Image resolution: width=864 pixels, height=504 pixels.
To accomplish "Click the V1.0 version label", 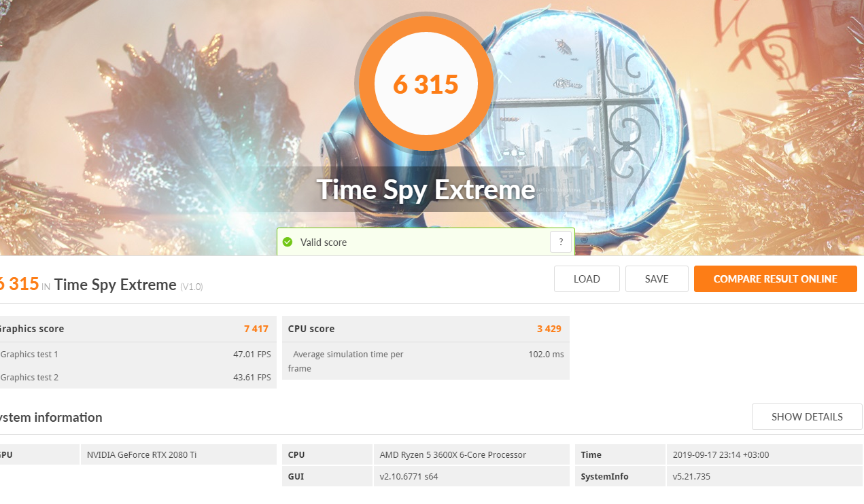I will [192, 287].
